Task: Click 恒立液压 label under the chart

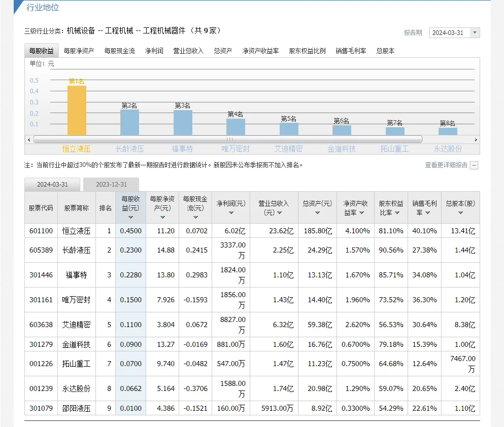Action: coord(77,149)
